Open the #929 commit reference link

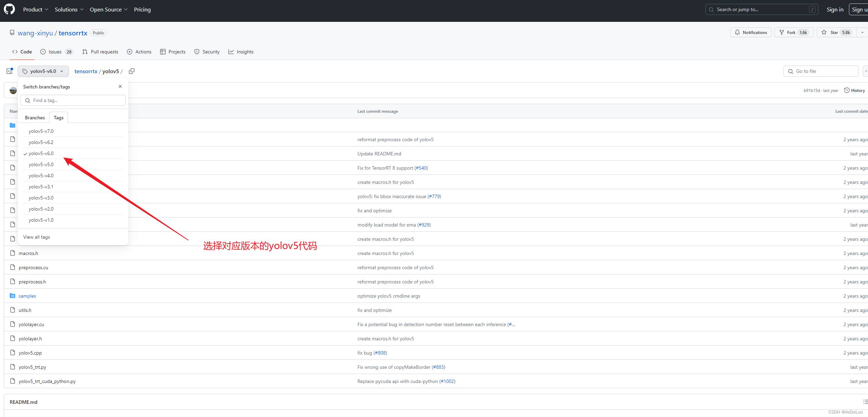424,225
